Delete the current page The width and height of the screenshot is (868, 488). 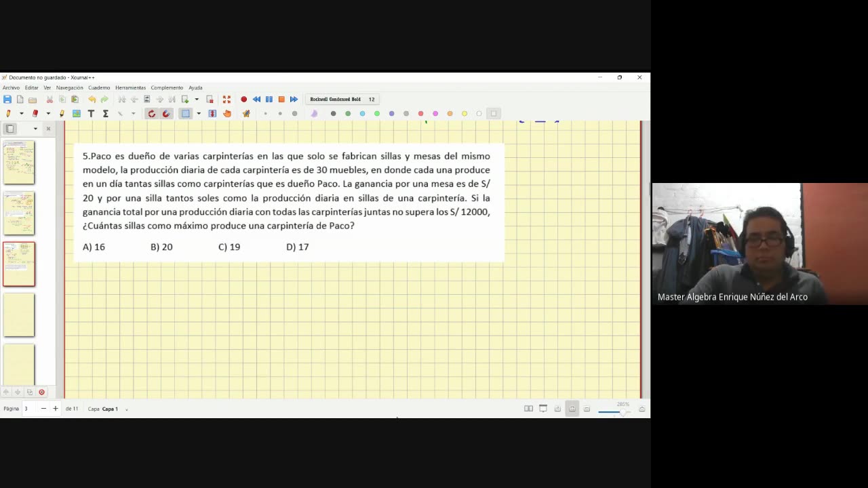click(210, 100)
